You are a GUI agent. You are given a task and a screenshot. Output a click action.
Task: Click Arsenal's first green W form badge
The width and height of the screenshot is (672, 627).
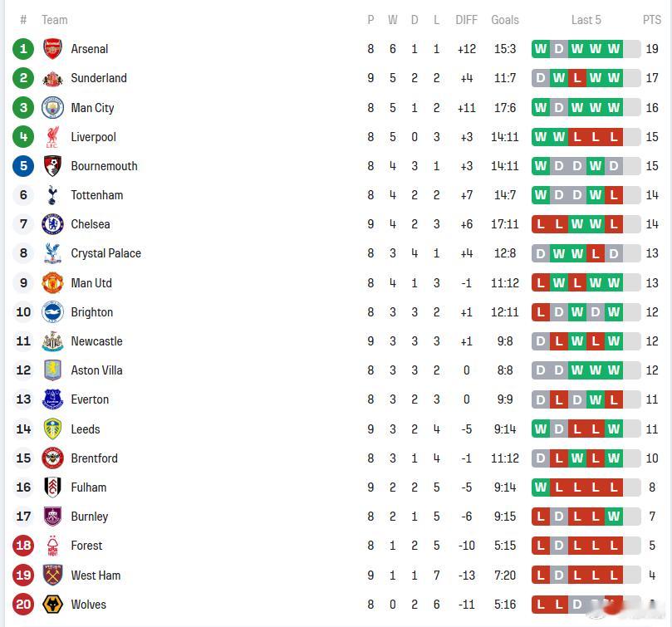[x=541, y=49]
